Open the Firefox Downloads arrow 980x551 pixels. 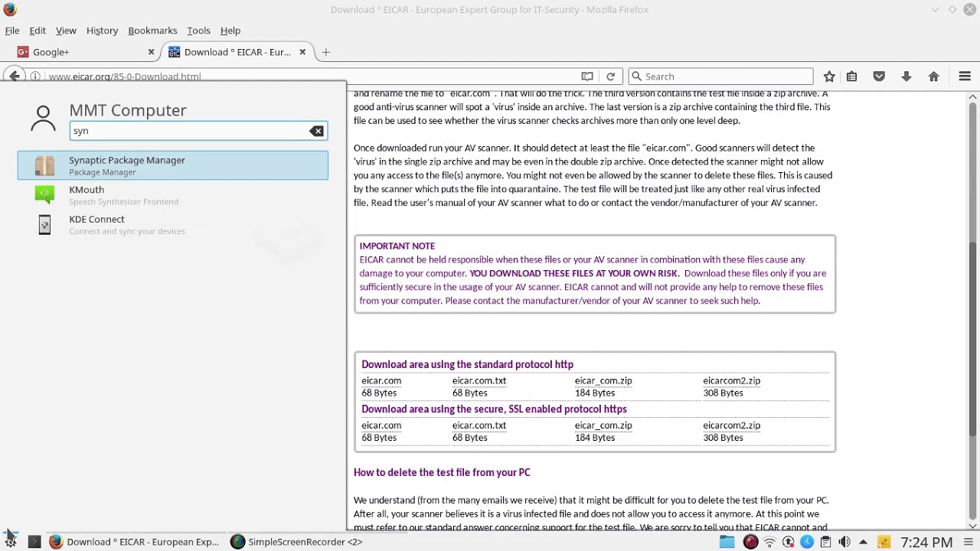click(906, 77)
